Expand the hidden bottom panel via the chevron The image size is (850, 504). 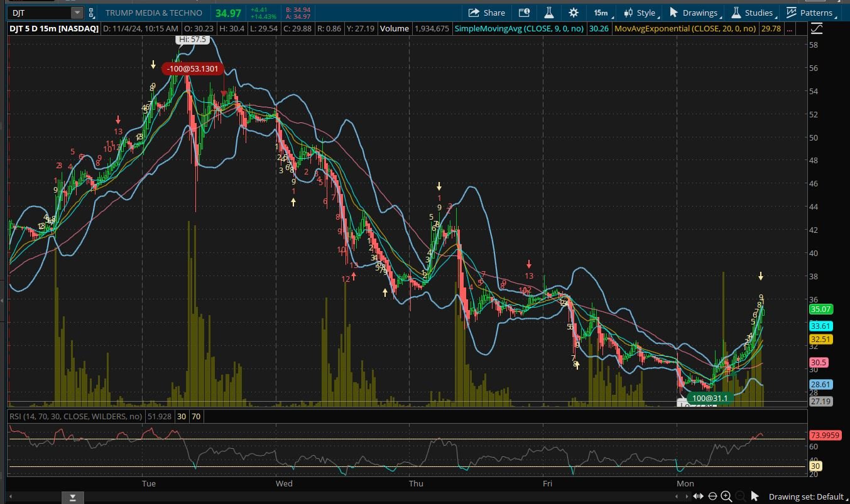pyautogui.click(x=72, y=496)
